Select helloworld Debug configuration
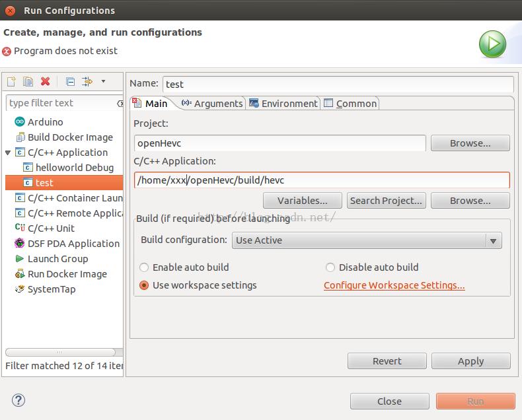The width and height of the screenshot is (522, 420). [75, 168]
